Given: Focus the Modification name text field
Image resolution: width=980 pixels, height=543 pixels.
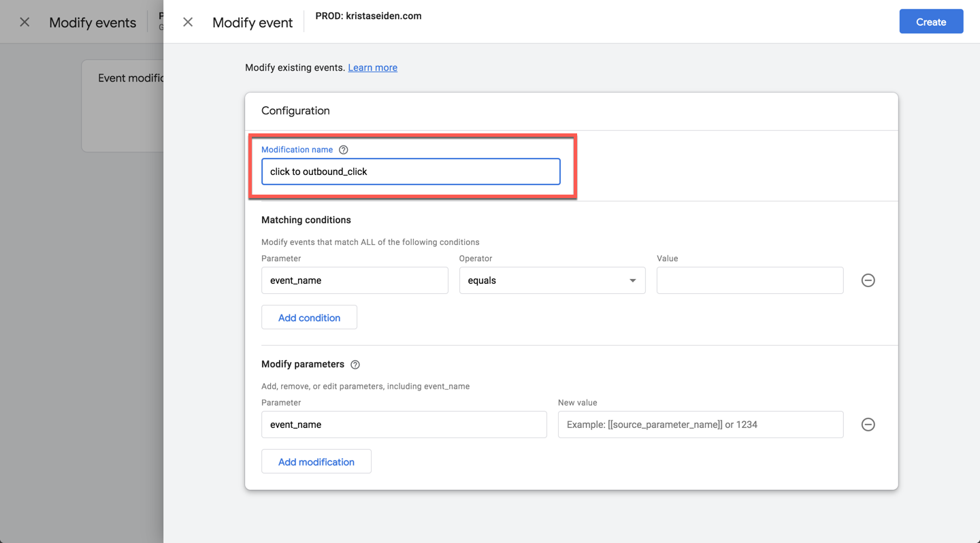Looking at the screenshot, I should click(410, 171).
